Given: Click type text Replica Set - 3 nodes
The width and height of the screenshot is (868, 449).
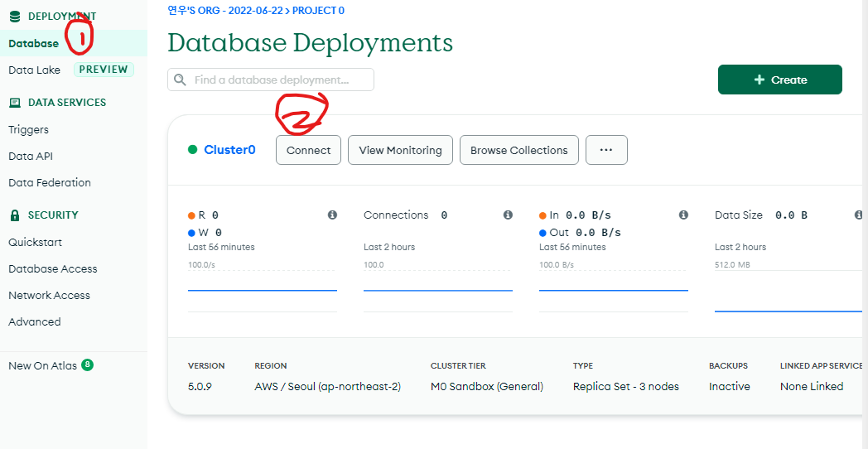Looking at the screenshot, I should 626,386.
